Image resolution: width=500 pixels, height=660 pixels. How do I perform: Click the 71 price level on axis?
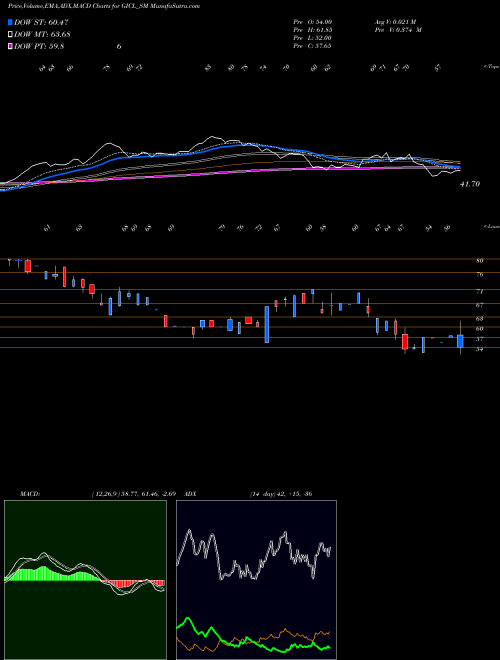click(x=479, y=291)
